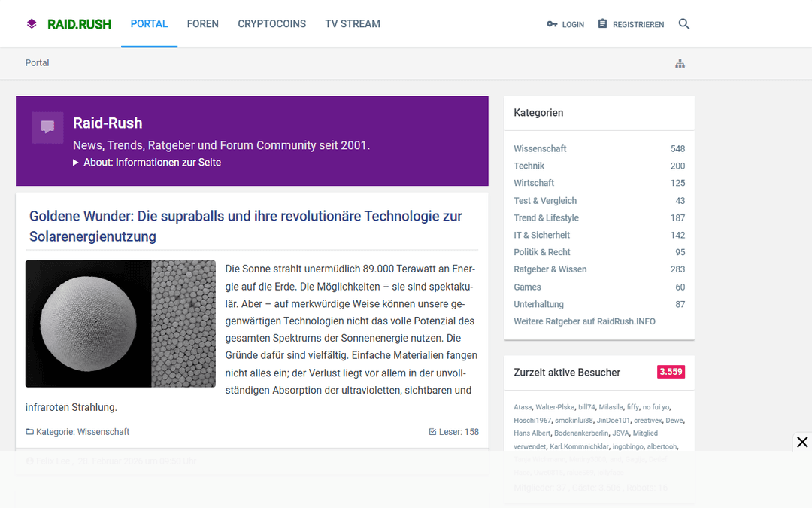Open user smokinlui88 profile
The width and height of the screenshot is (812, 508).
click(x=574, y=421)
